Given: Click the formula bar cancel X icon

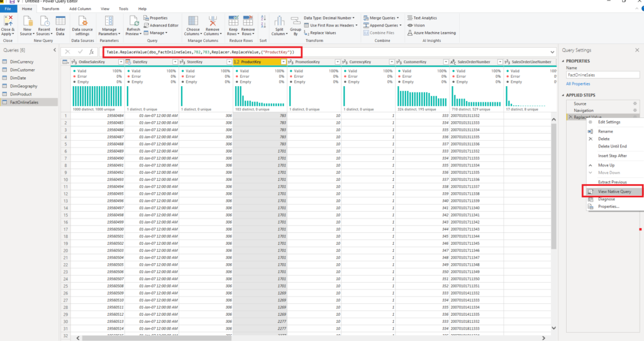Looking at the screenshot, I should click(68, 51).
